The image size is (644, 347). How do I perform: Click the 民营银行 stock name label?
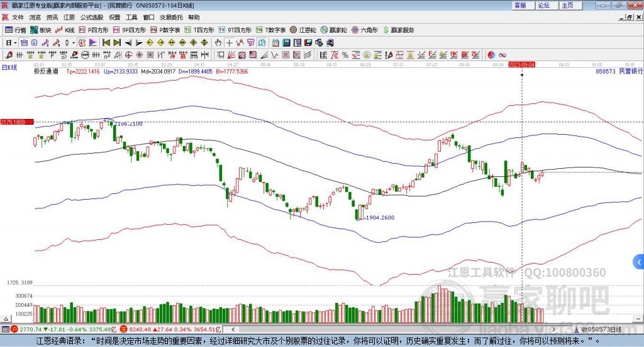pyautogui.click(x=630, y=72)
